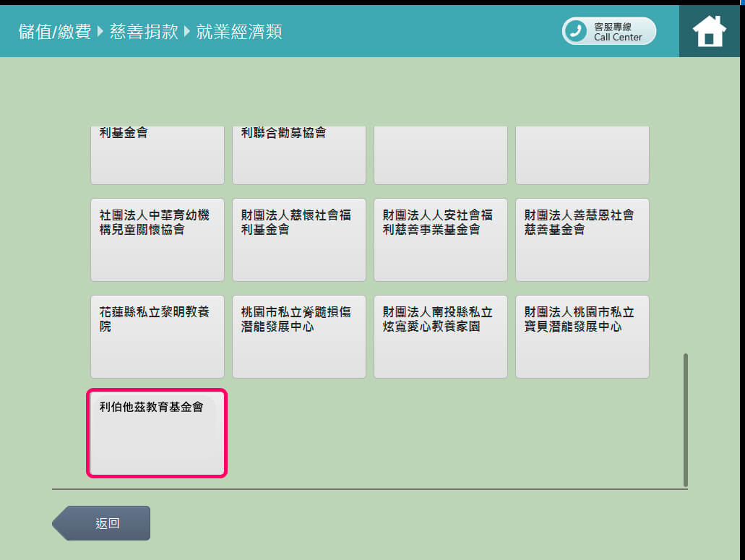Open 財團法人桃園市私立寶貝潛能發展中心

point(582,336)
